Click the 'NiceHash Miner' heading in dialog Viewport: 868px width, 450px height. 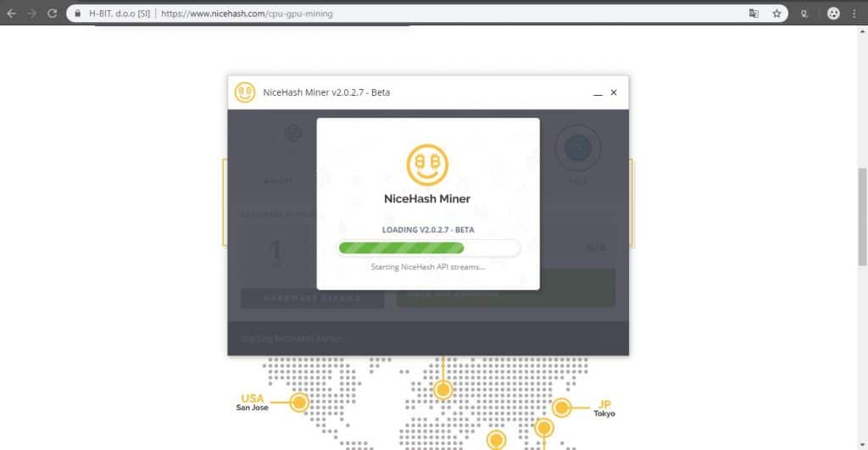tap(427, 198)
